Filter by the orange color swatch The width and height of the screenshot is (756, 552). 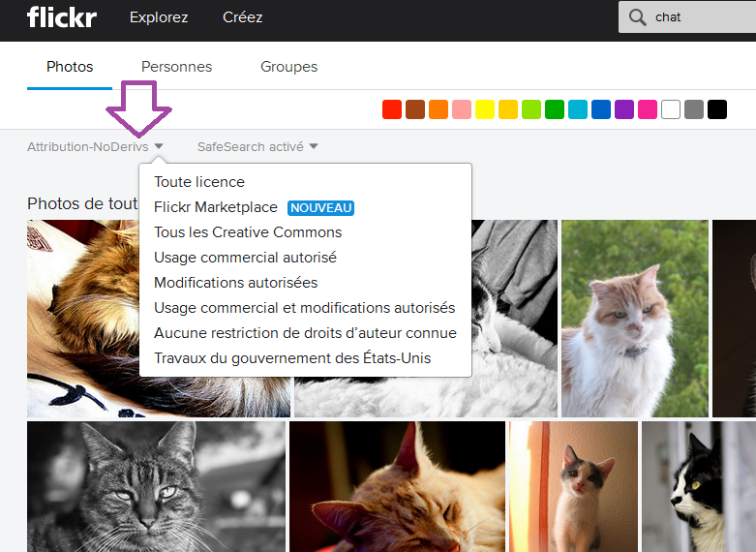tap(438, 109)
